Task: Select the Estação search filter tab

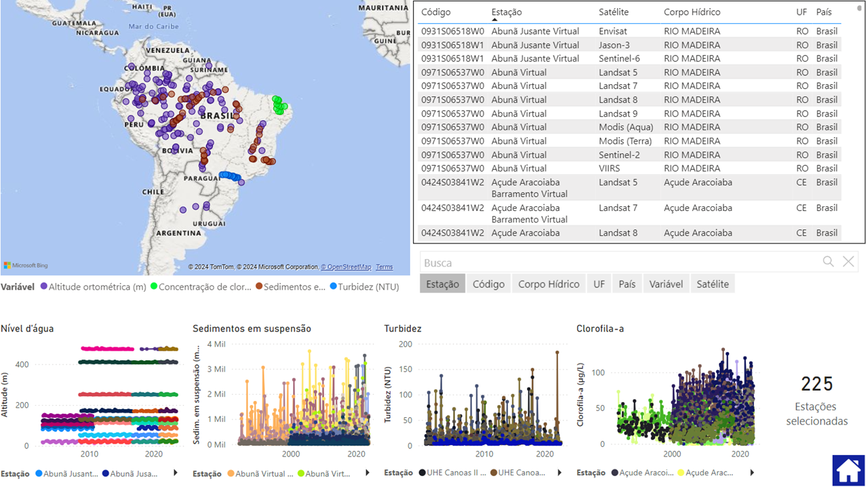Action: pos(442,284)
